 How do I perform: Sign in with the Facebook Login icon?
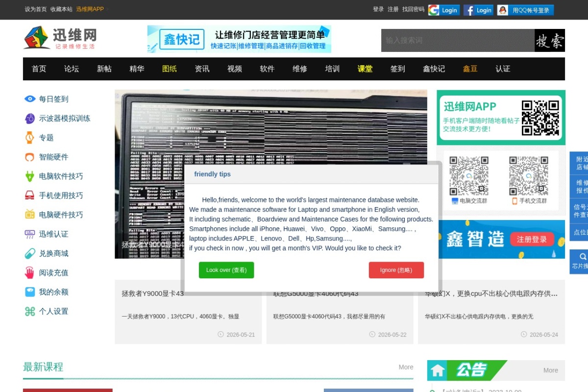pyautogui.click(x=479, y=10)
